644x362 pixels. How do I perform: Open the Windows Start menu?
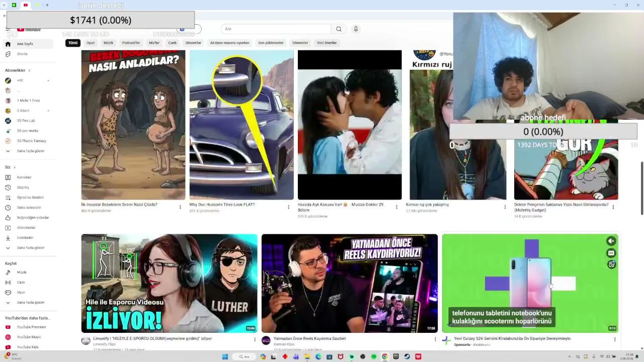pyautogui.click(x=225, y=357)
